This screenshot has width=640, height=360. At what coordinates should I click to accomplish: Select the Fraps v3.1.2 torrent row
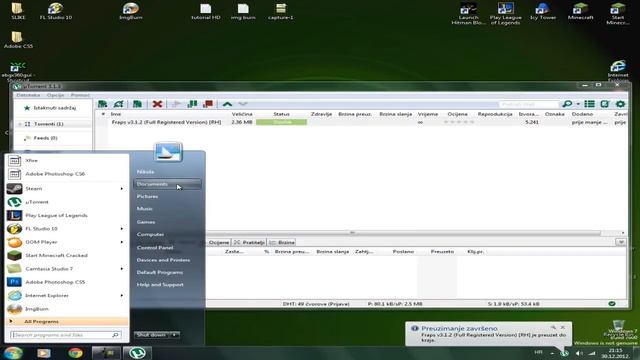tap(361, 122)
